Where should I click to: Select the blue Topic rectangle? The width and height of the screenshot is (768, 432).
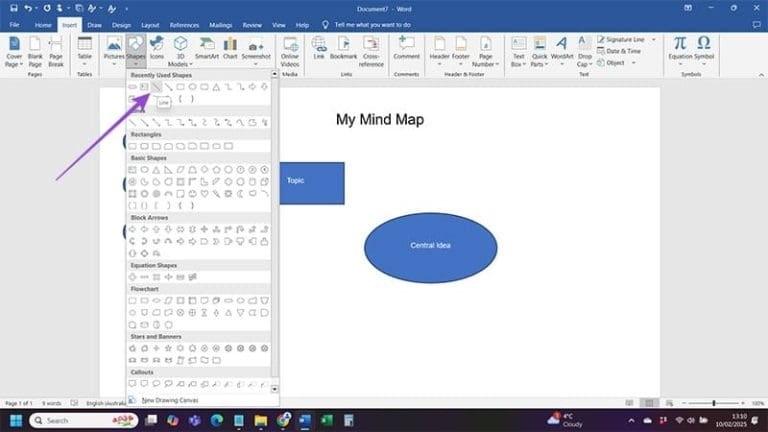pyautogui.click(x=312, y=183)
